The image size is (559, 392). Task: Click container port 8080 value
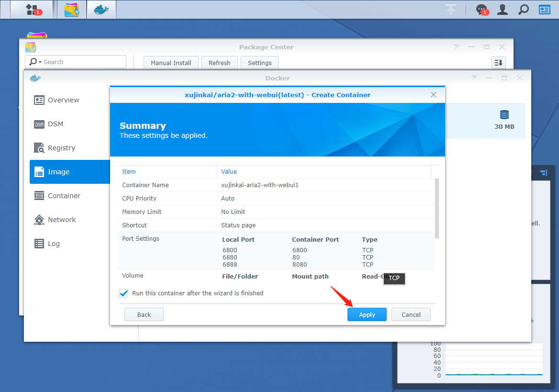click(300, 264)
